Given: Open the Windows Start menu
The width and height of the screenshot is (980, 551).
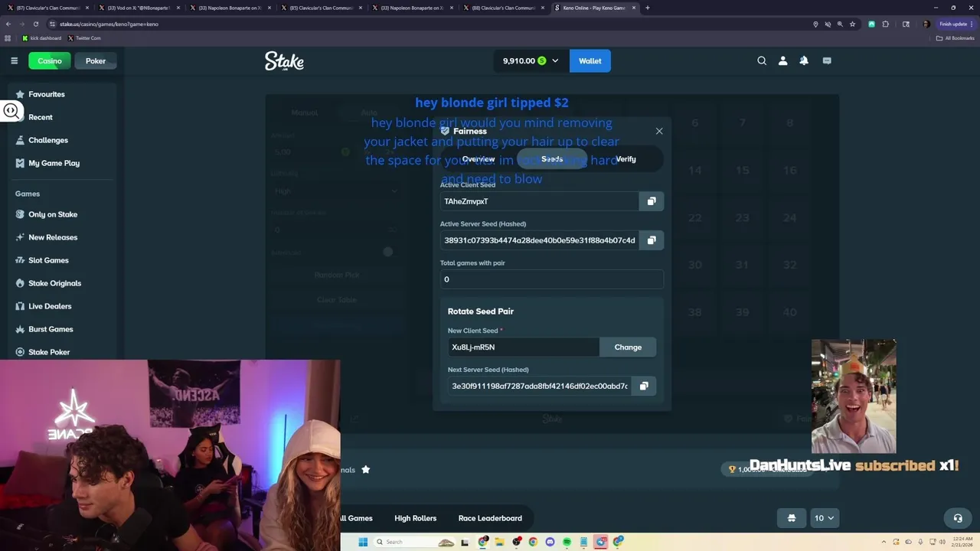Looking at the screenshot, I should (x=363, y=542).
